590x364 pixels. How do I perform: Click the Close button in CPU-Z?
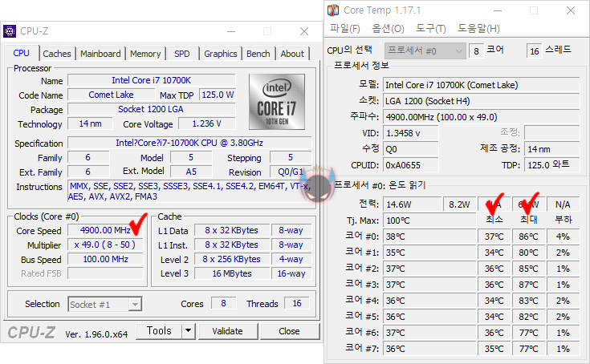[x=289, y=331]
